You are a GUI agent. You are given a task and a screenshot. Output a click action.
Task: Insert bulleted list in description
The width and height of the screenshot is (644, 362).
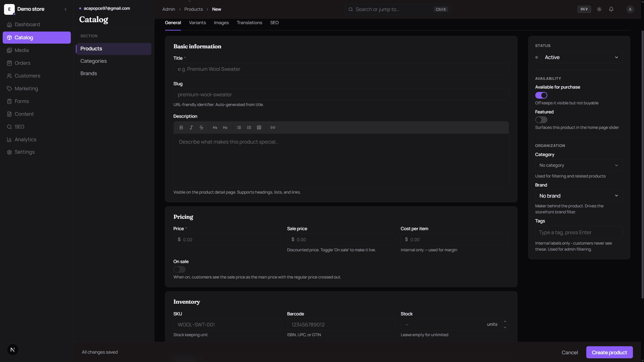[239, 127]
